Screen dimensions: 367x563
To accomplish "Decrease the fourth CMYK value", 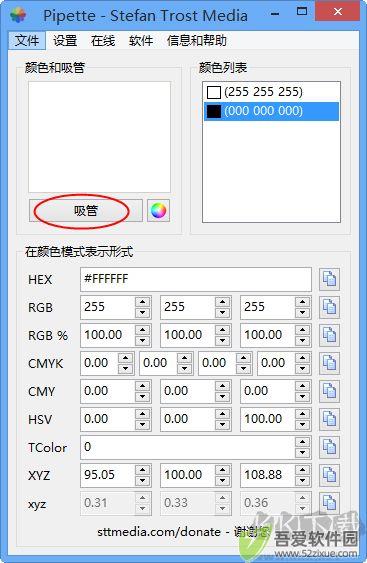I will coord(302,368).
